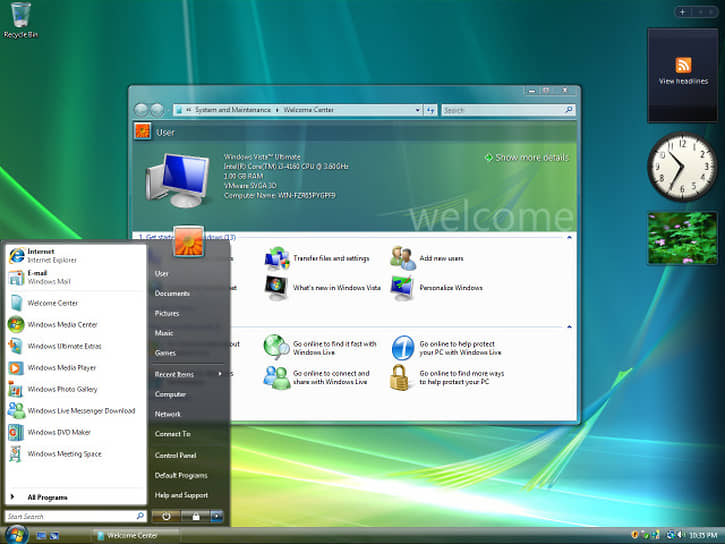The width and height of the screenshot is (725, 544).
Task: Select Control Panel in Start menu
Action: tap(175, 455)
